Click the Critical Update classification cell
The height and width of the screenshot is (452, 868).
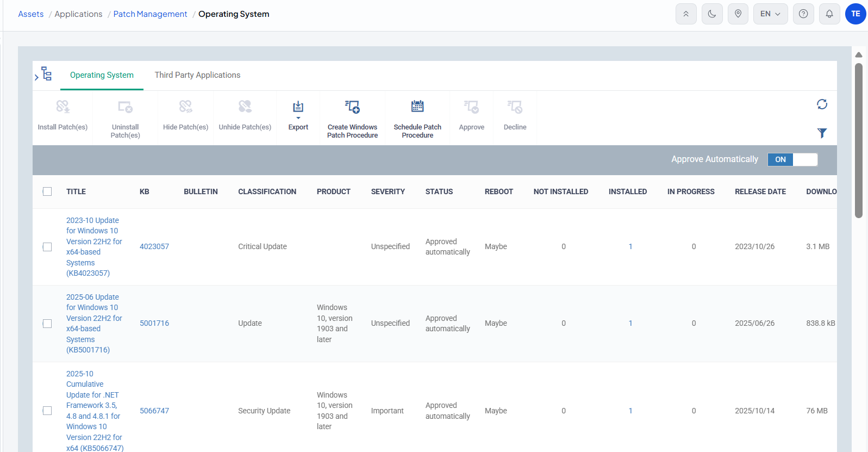coord(263,246)
